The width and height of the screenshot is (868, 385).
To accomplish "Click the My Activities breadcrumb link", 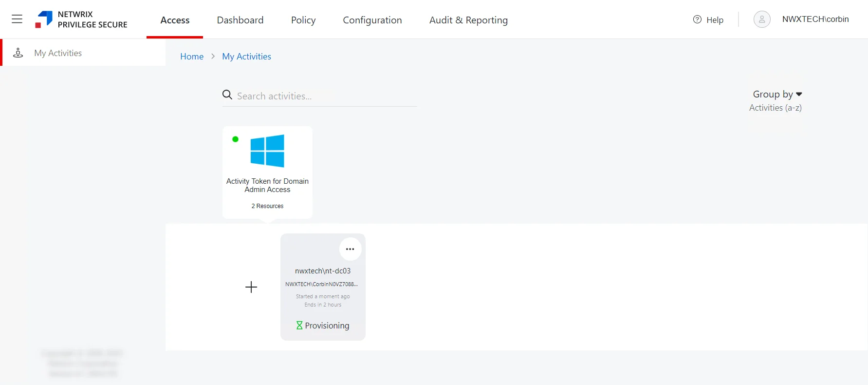I will (x=246, y=57).
